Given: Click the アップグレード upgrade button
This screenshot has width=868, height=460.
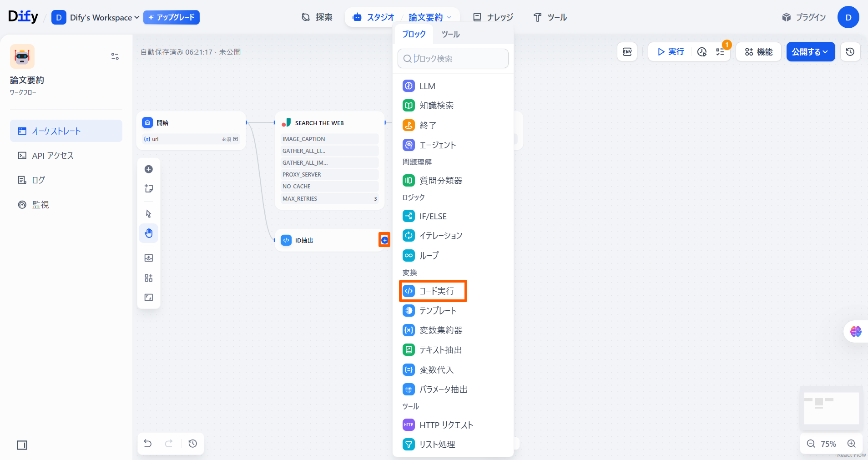Looking at the screenshot, I should (172, 17).
